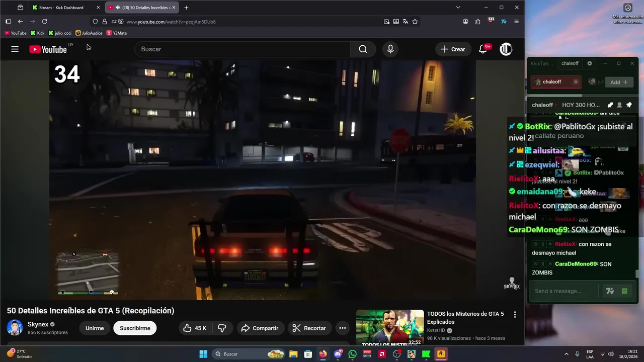This screenshot has width=644, height=362.
Task: Open the browser extensions puzzle icon
Action: click(x=477, y=22)
